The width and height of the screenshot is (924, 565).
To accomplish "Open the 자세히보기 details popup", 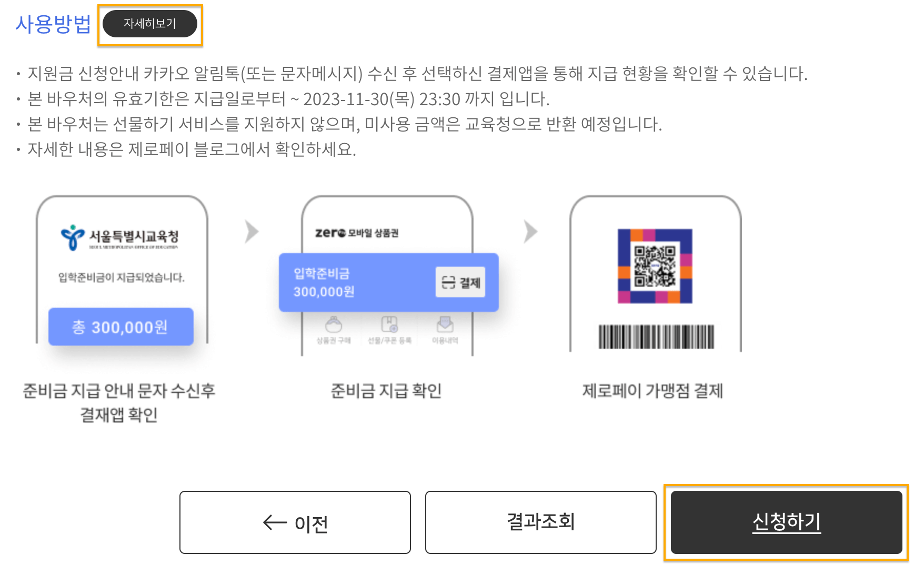I will [150, 23].
